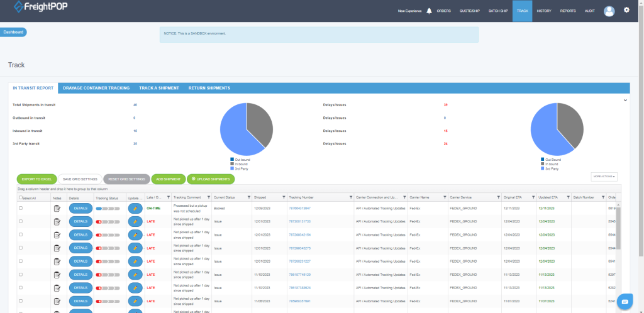The image size is (644, 313).
Task: Click the Export to Excel button
Action: 36,179
